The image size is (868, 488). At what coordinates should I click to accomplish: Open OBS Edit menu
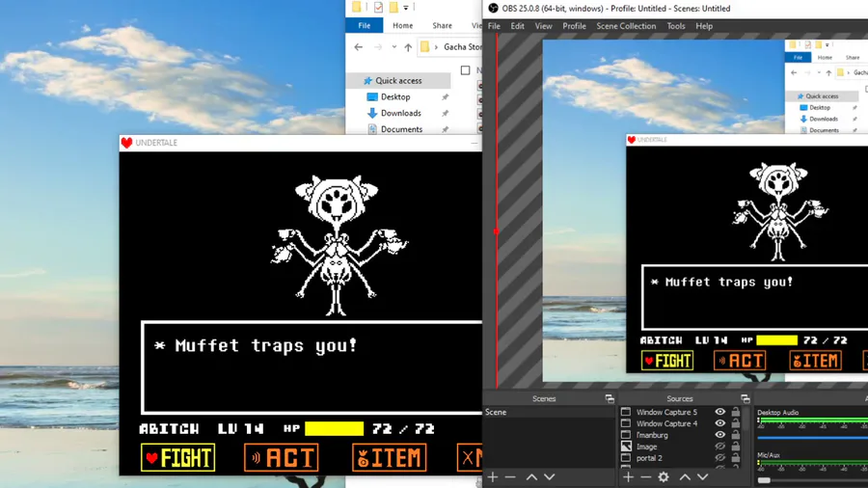[518, 26]
